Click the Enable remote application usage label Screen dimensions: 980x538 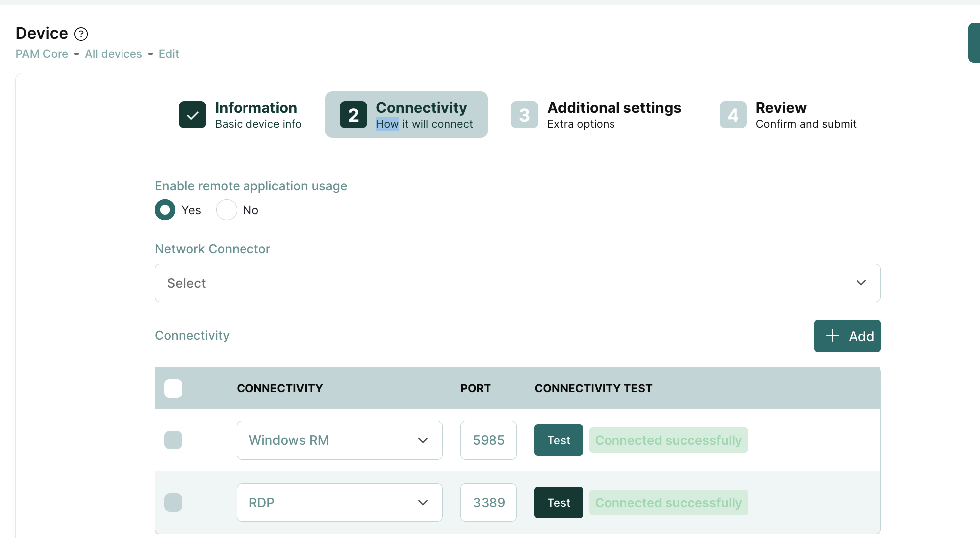[x=251, y=186]
